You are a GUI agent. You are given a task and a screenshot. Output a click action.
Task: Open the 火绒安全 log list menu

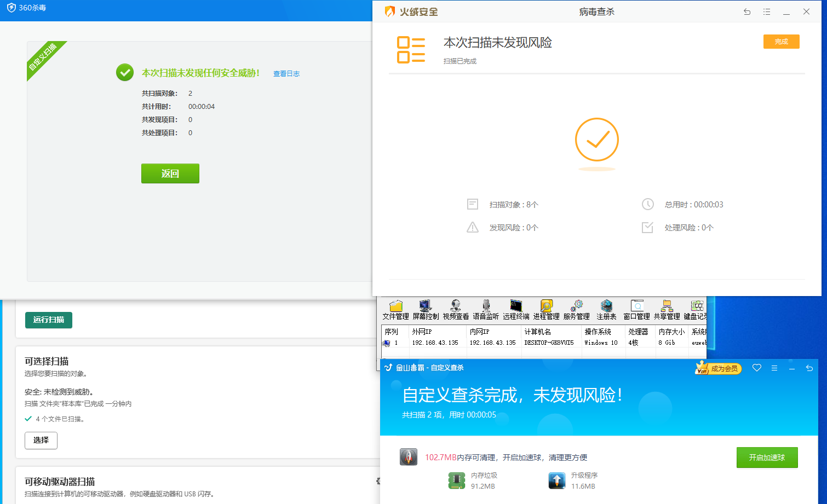(767, 11)
